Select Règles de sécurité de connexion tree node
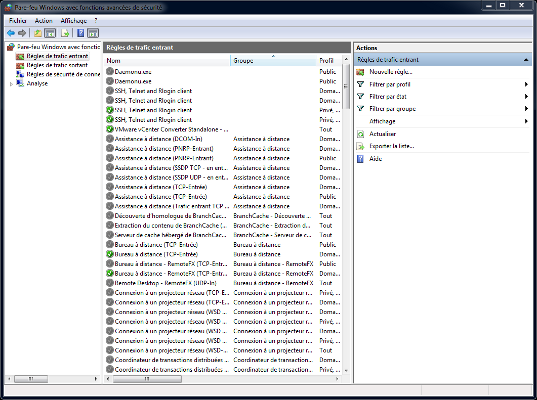 pyautogui.click(x=63, y=74)
